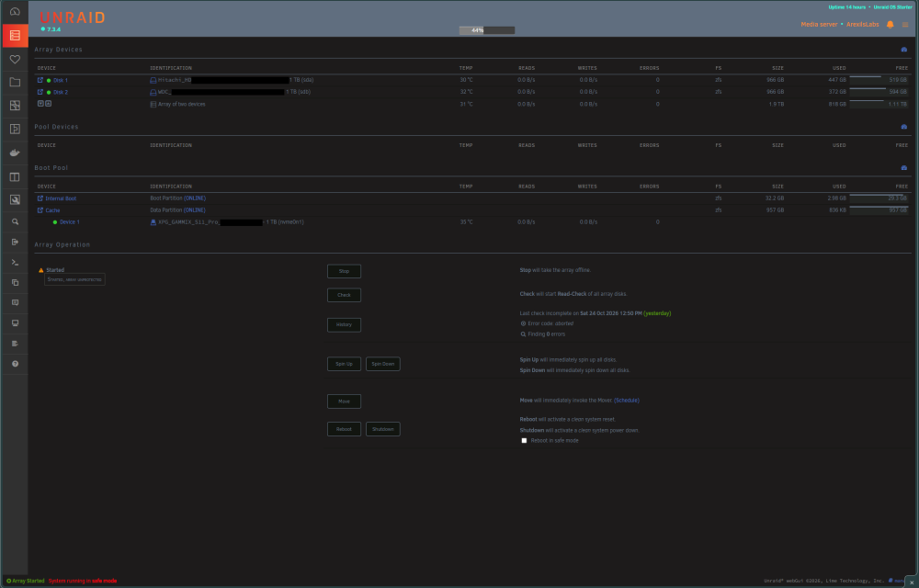Click the 'Array of two devices' text
The height and width of the screenshot is (588, 919).
[182, 104]
